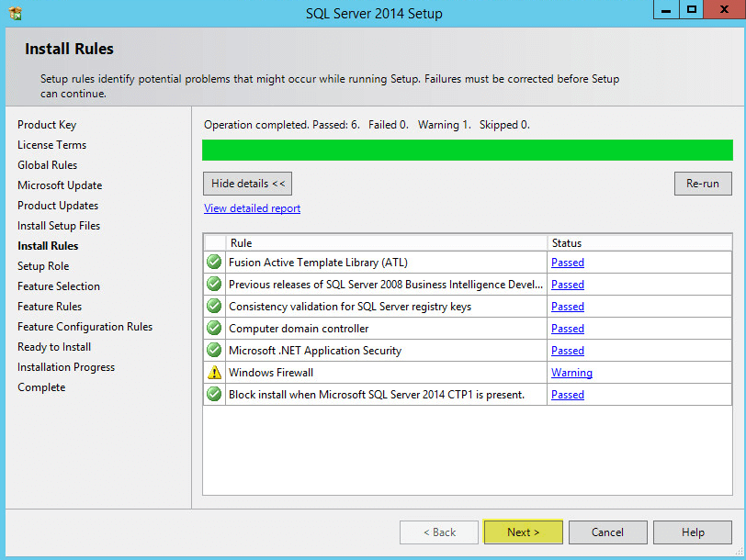Cancel the SQL Server installation
Viewport: 746px width, 560px height.
[x=607, y=532]
